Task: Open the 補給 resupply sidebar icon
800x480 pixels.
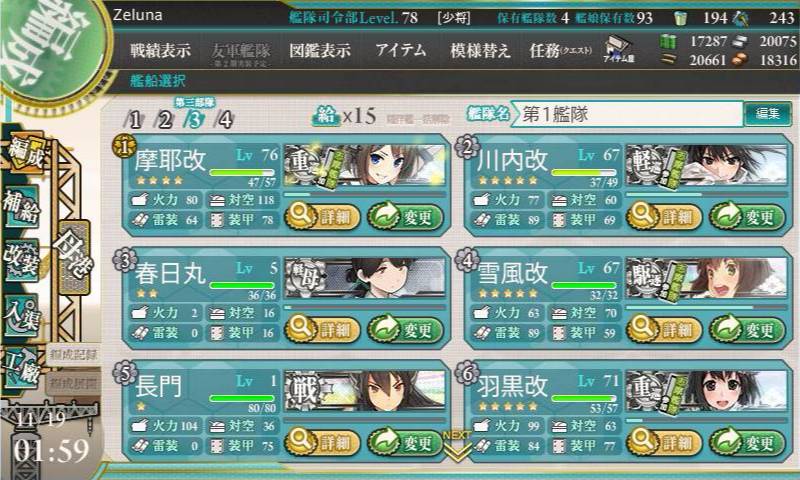Action: pyautogui.click(x=21, y=208)
